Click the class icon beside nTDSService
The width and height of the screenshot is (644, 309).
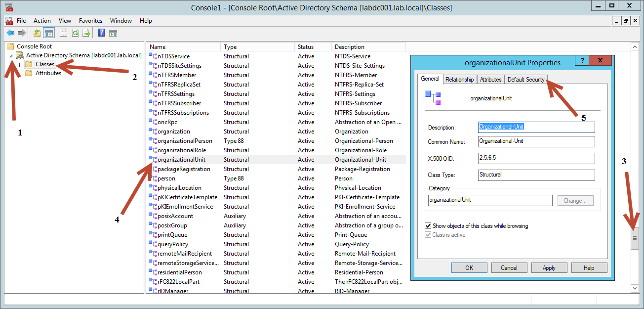pyautogui.click(x=153, y=56)
